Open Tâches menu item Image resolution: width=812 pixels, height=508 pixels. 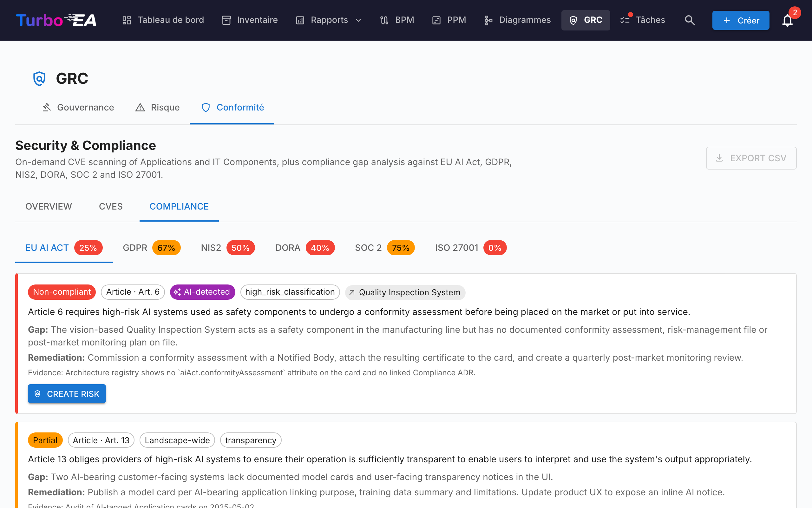point(643,20)
